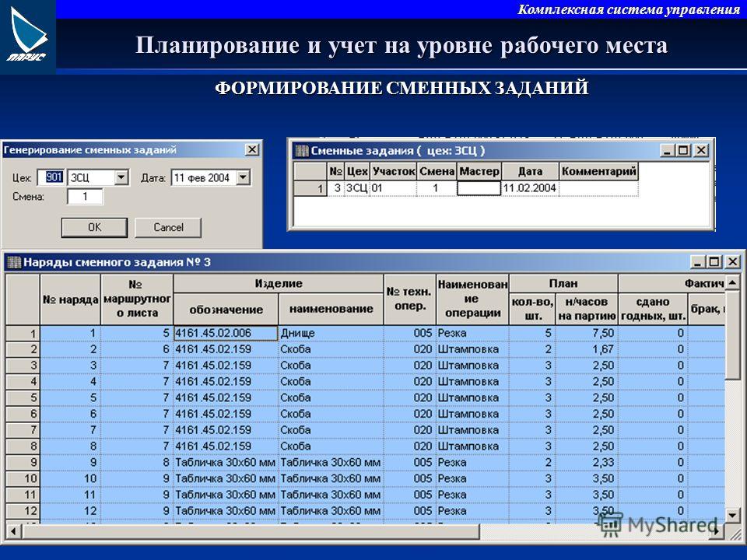Viewport: 747px width, 560px height.
Task: Click the Дата column header in Сменные задания
Action: [530, 171]
